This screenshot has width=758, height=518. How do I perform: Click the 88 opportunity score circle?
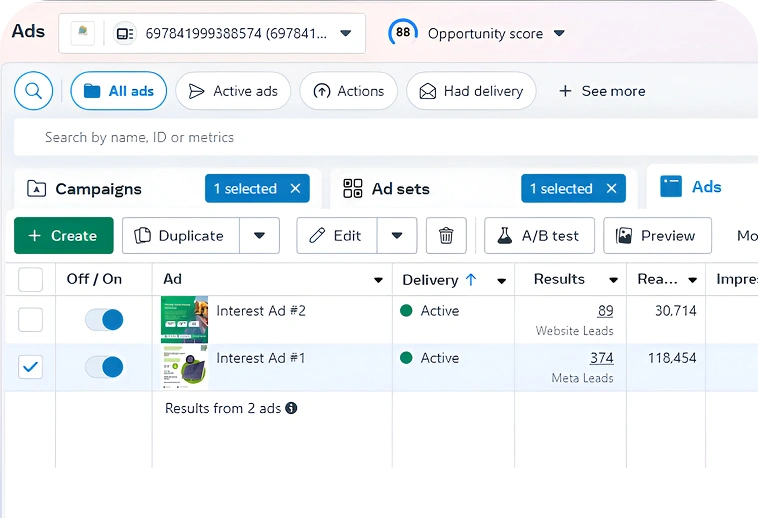coord(403,32)
